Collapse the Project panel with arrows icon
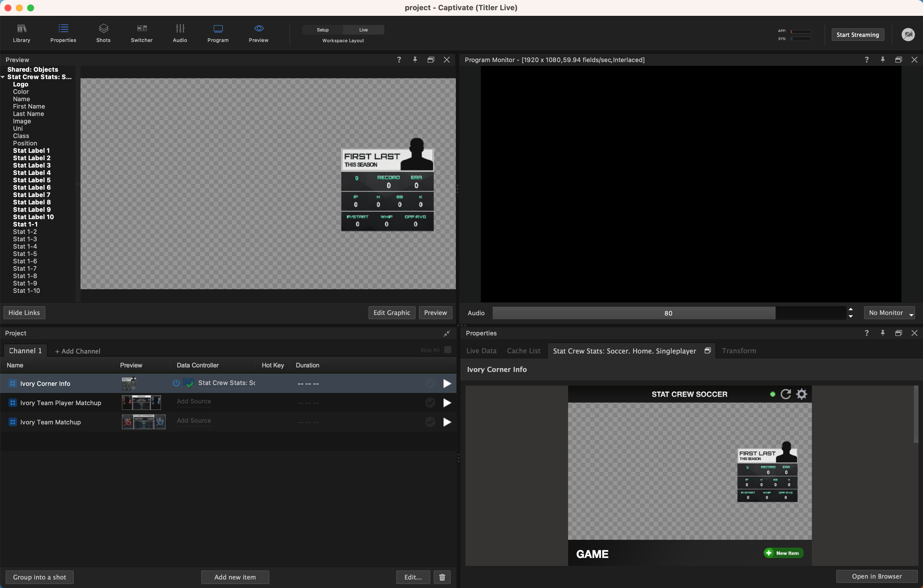Image resolution: width=923 pixels, height=588 pixels. (x=446, y=333)
